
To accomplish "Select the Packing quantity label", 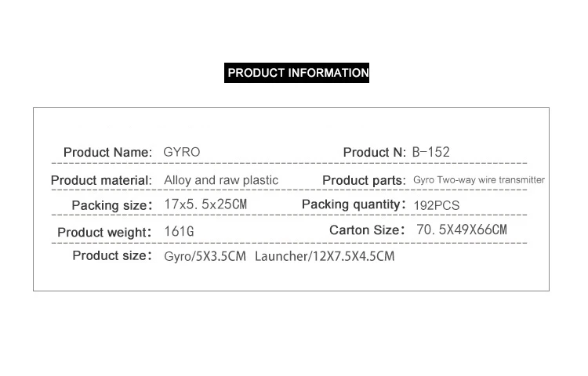I will click(x=354, y=204).
